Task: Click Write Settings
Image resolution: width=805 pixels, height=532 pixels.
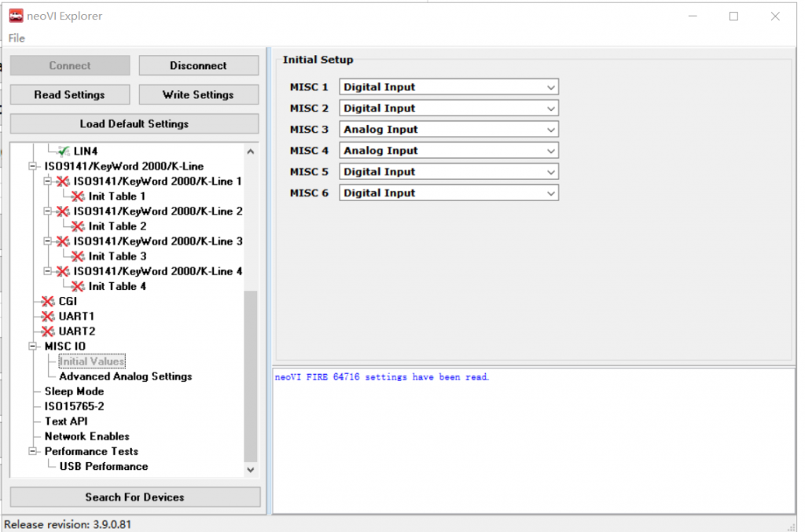Action: (x=199, y=95)
